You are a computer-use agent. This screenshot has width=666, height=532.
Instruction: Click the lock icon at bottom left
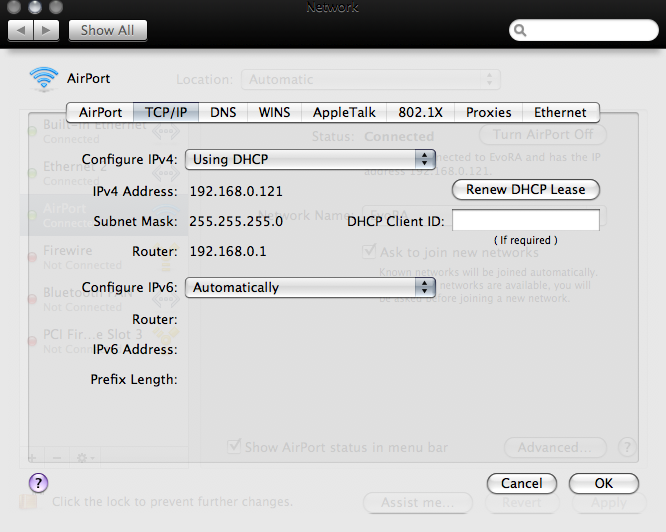[x=28, y=501]
